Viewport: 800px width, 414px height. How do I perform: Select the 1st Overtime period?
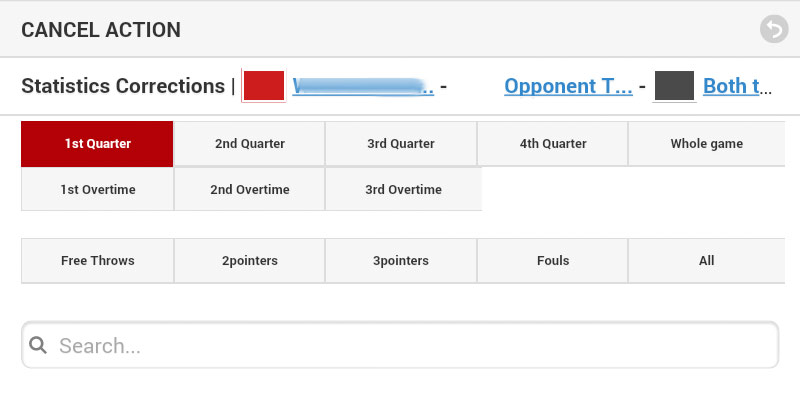point(97,190)
